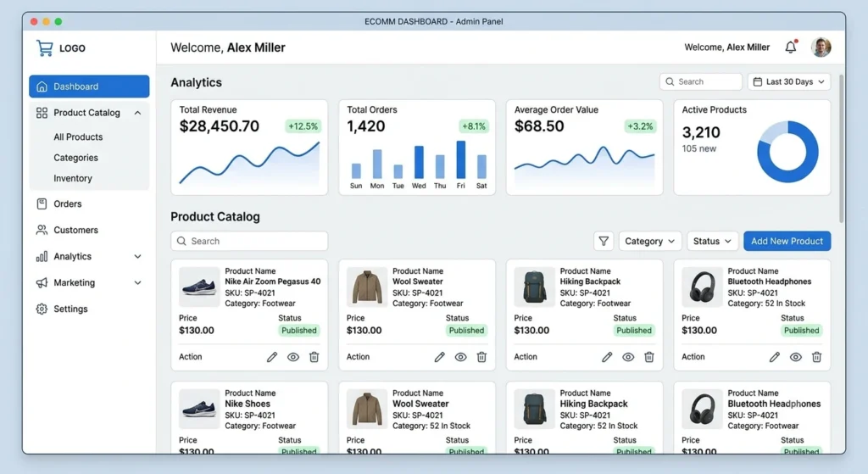This screenshot has height=474, width=868.
Task: Delete first-row Hiking Backpack via trash icon
Action: tap(649, 357)
